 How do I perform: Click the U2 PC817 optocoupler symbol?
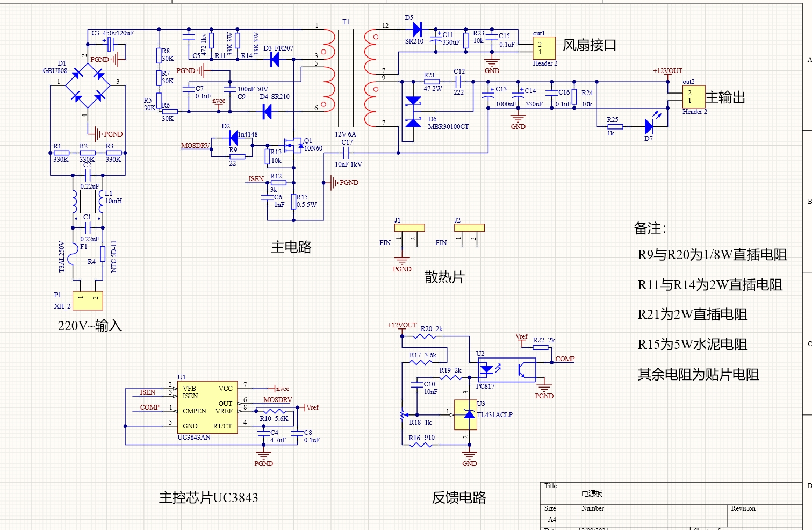[x=506, y=370]
